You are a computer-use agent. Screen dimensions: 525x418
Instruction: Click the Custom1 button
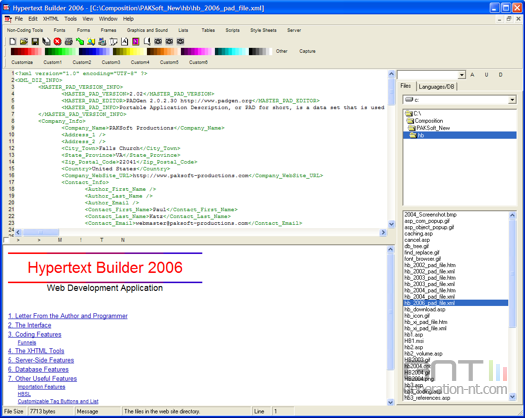coord(53,62)
